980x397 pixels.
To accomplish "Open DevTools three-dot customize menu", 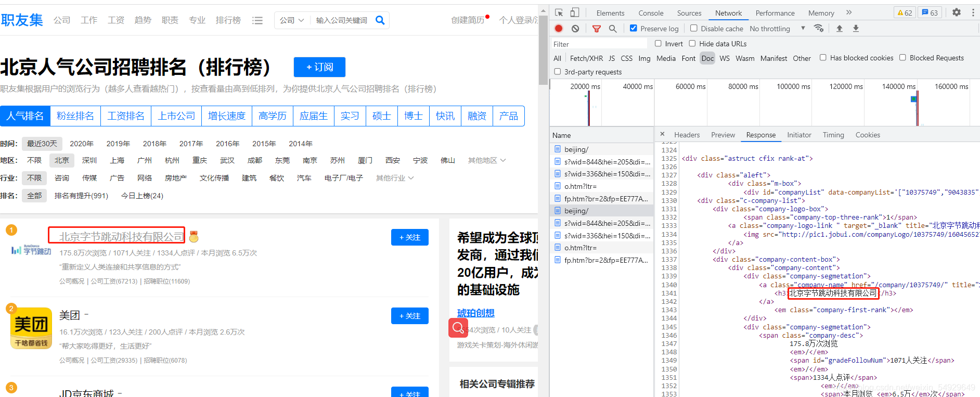I will pos(973,12).
